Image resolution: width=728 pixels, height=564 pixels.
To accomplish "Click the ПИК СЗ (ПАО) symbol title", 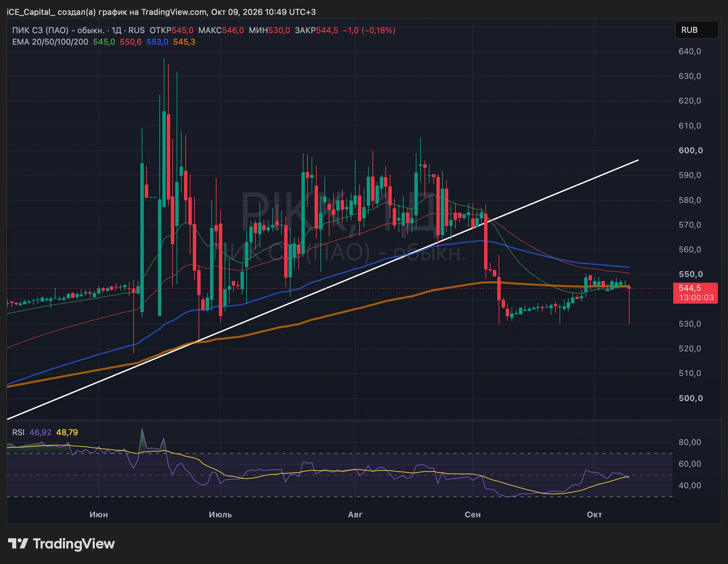I will pos(58,30).
